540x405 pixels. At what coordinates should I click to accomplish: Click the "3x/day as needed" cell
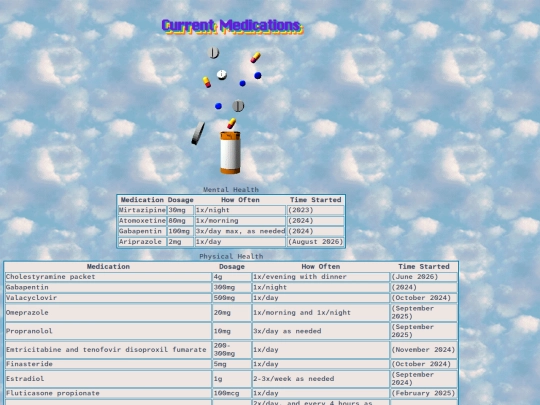coord(321,331)
